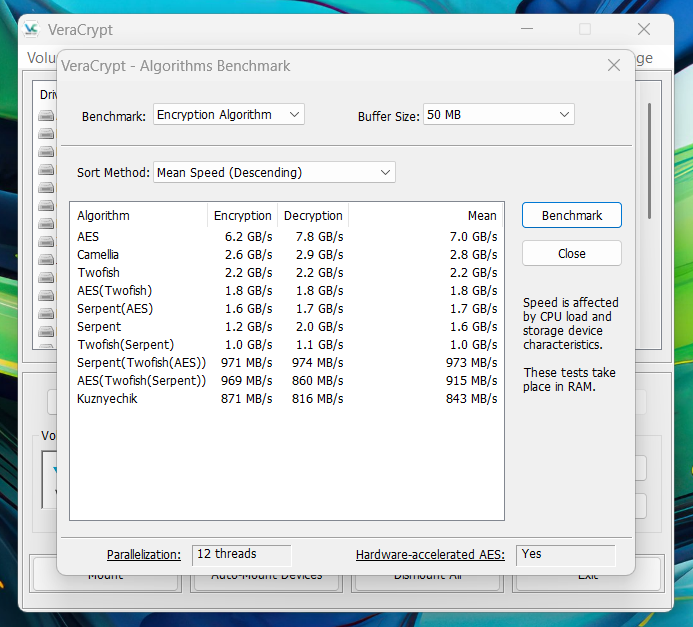Select the AES(Twofish) row
The image size is (693, 627).
(287, 291)
